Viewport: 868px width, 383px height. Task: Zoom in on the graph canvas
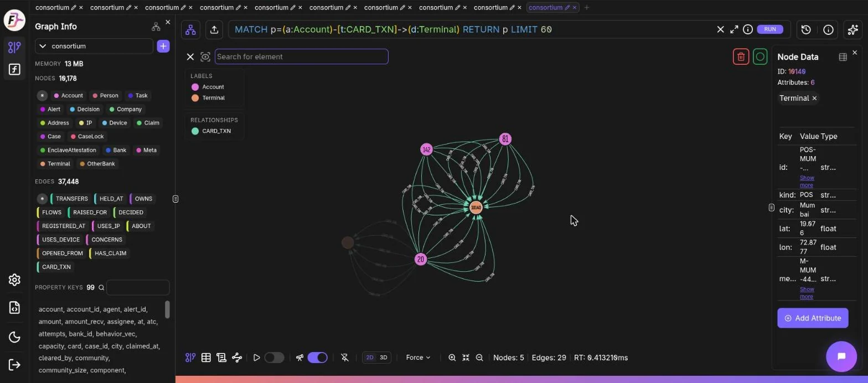point(452,358)
